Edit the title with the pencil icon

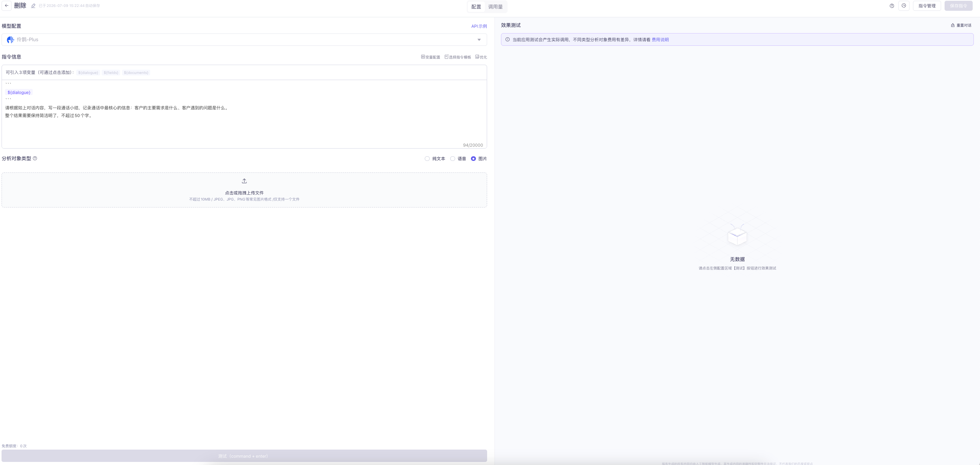click(x=33, y=6)
